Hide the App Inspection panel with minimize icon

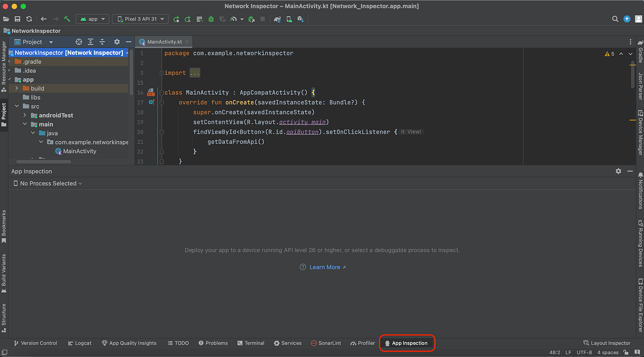click(630, 171)
